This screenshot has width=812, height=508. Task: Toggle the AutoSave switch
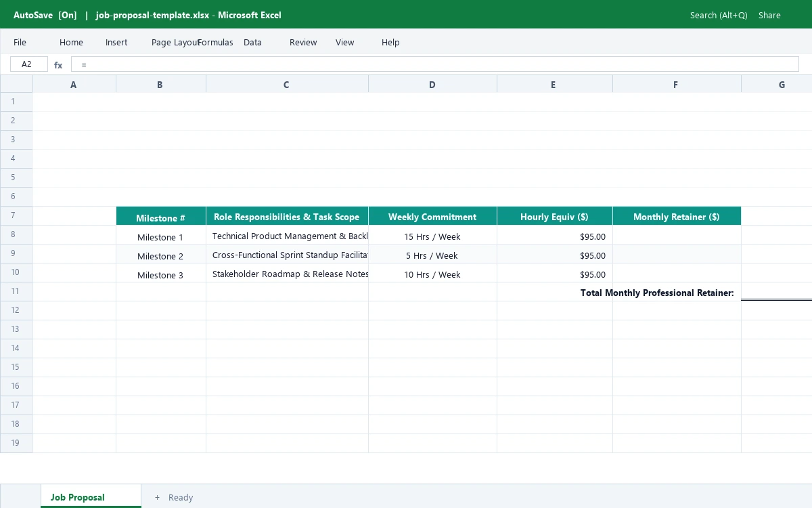pos(45,15)
